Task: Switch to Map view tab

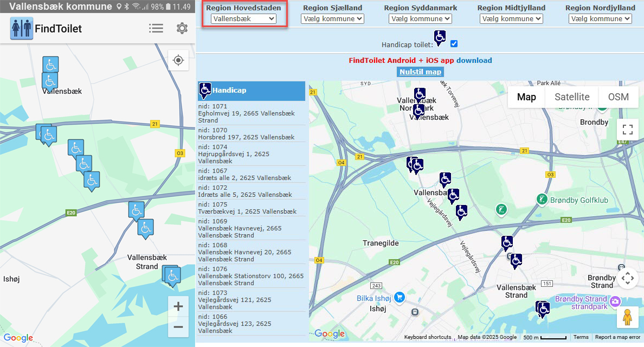Action: [x=526, y=97]
